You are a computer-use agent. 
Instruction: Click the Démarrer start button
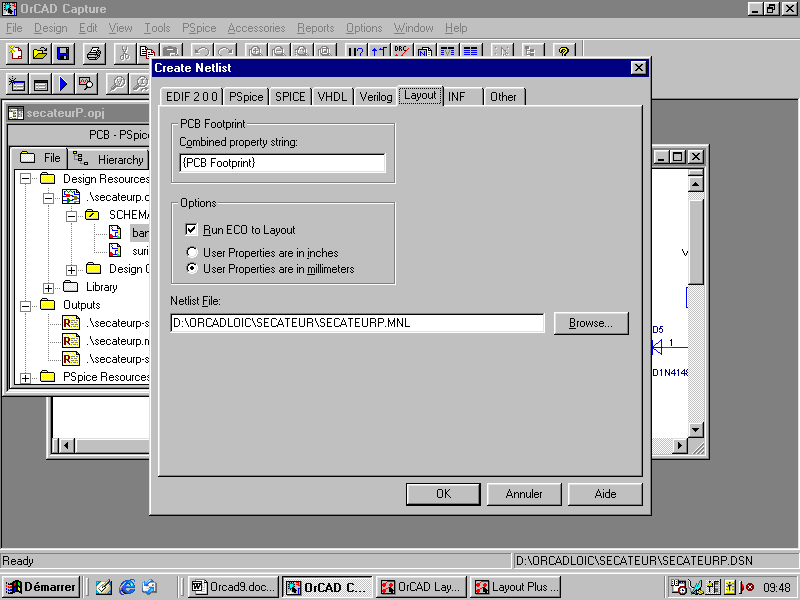(x=41, y=587)
